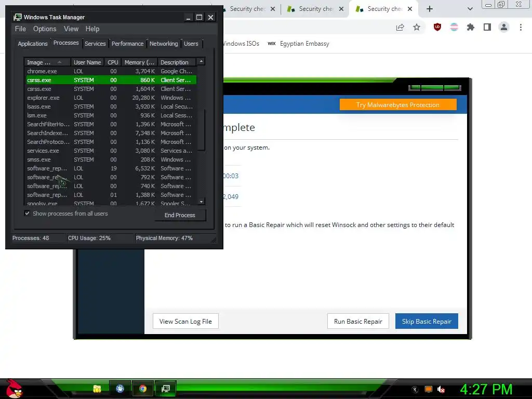Click the muted volume tray icon

(441, 390)
